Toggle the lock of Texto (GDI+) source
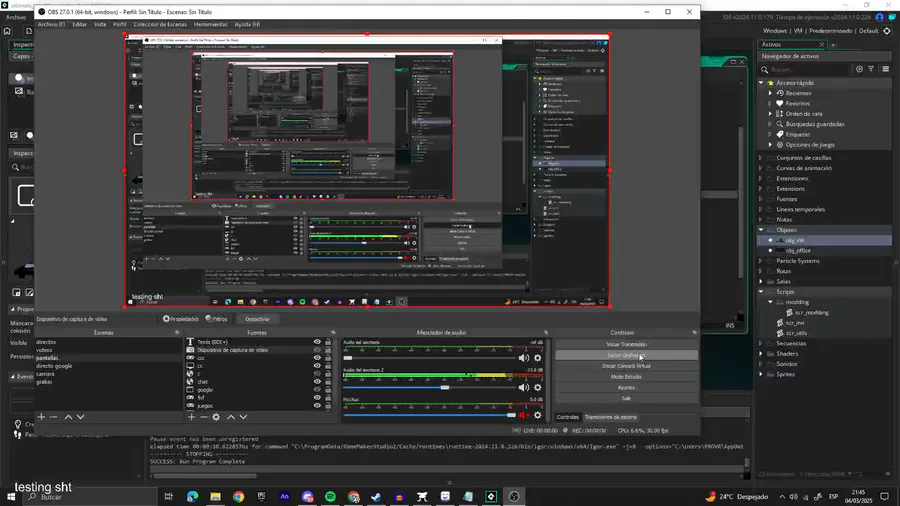900x506 pixels. 328,342
